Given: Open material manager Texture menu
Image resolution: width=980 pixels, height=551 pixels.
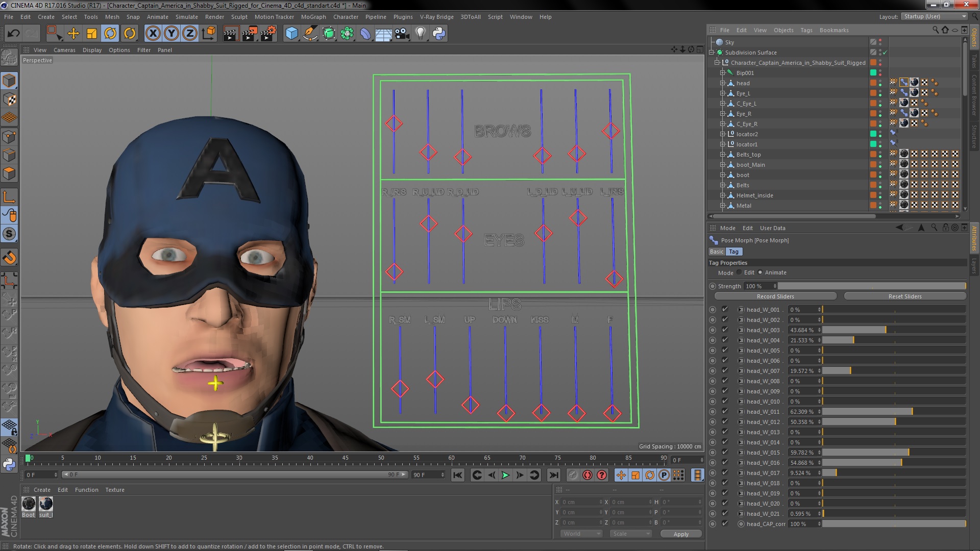Looking at the screenshot, I should click(x=115, y=490).
